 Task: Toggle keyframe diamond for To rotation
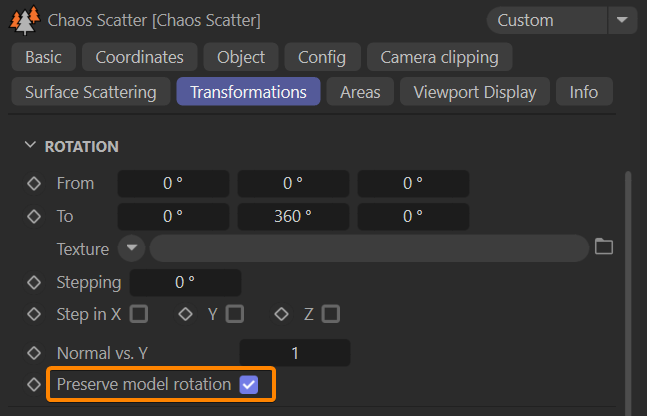[34, 216]
